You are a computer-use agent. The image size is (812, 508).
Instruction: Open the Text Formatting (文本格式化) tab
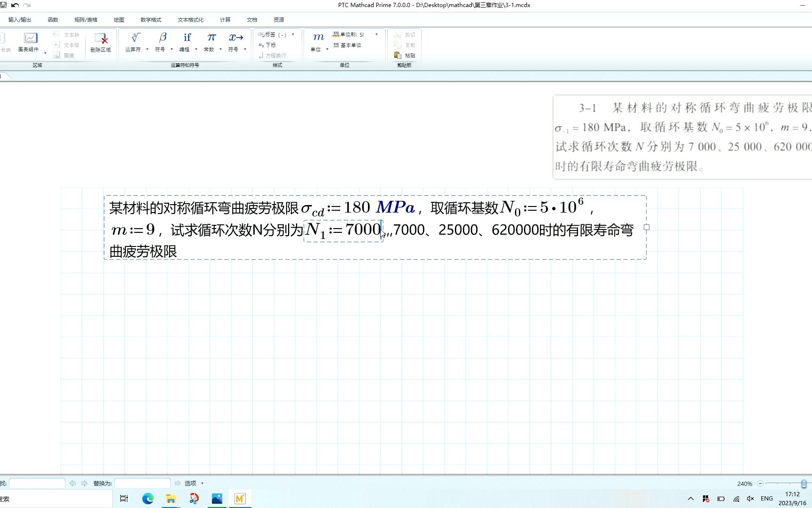coord(190,20)
